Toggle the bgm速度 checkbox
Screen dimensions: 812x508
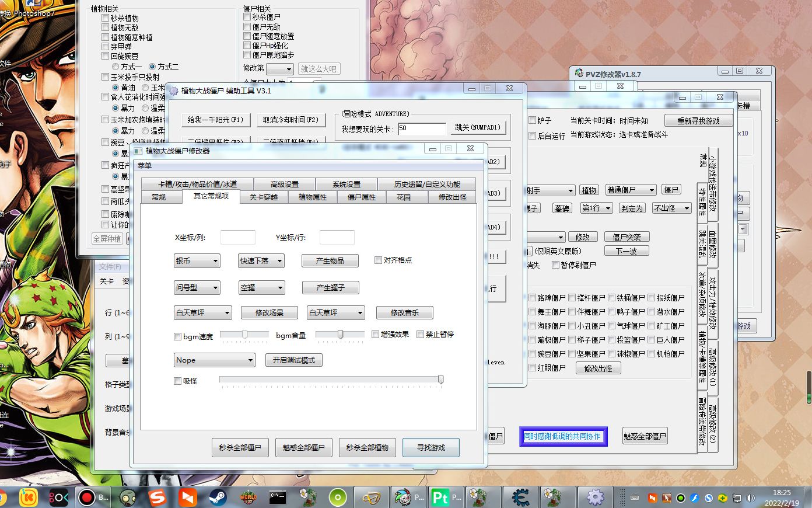coord(177,337)
